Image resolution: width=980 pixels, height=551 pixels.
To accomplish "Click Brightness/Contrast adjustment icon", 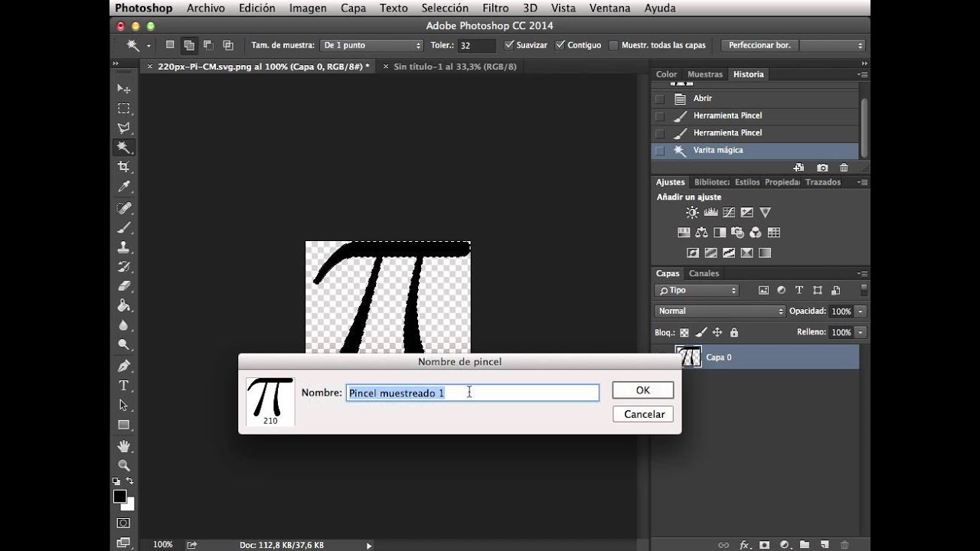I will click(692, 213).
